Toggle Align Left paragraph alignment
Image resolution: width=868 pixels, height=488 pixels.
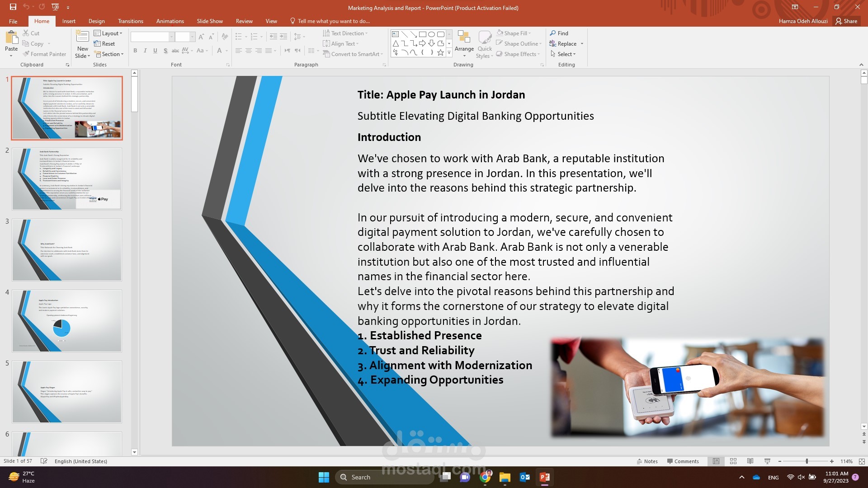tap(239, 51)
